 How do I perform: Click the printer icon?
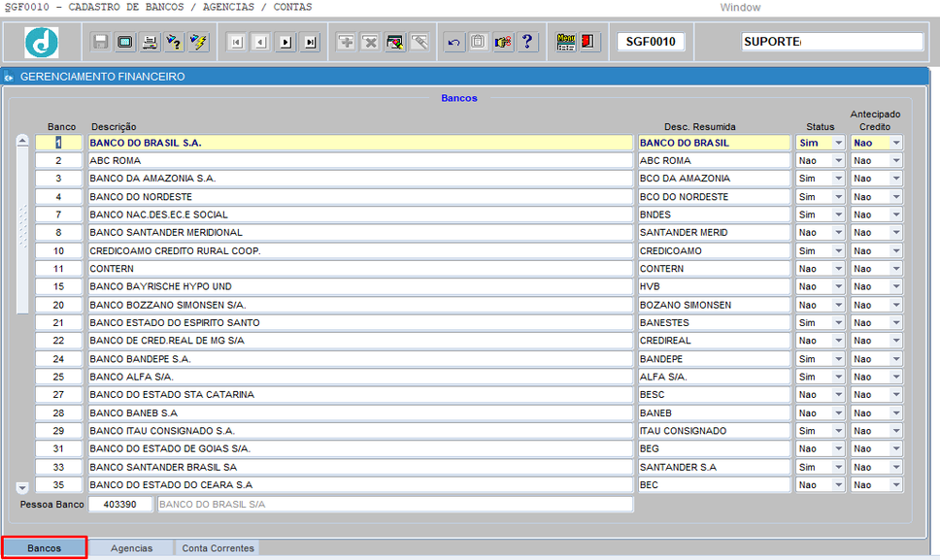[x=150, y=42]
